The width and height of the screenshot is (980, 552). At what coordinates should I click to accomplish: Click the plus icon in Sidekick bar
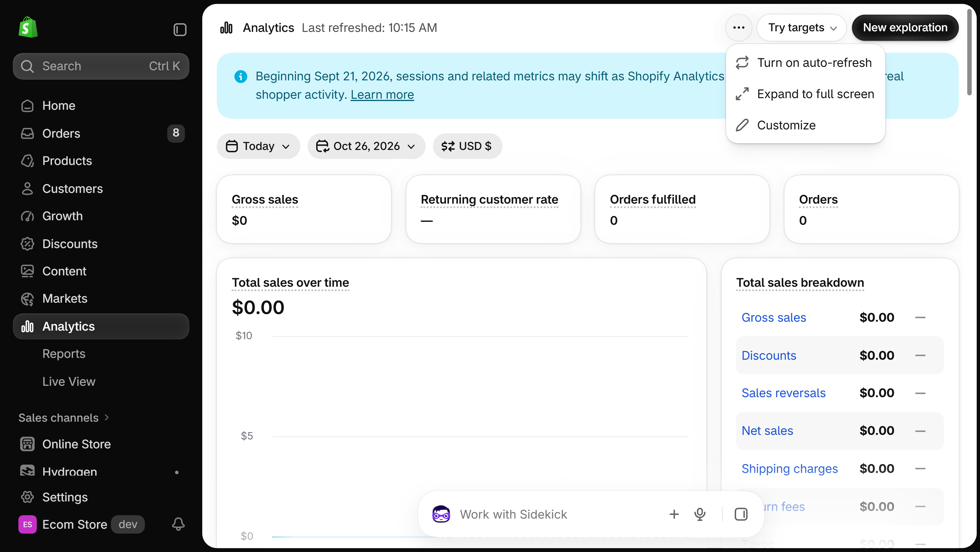674,514
